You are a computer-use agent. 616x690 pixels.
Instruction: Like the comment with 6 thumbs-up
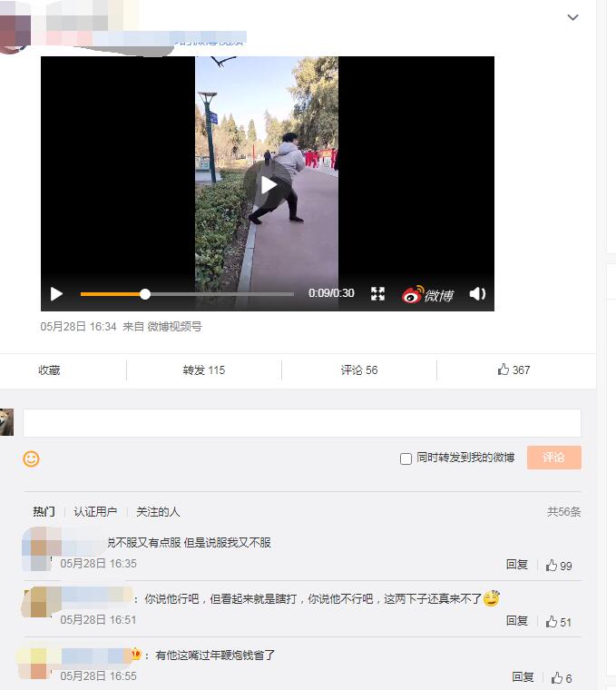562,678
